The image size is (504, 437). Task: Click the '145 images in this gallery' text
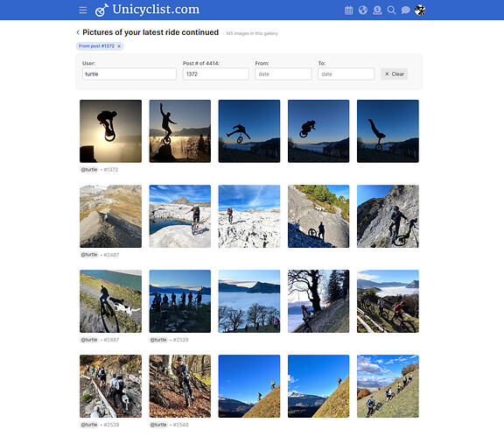point(252,33)
